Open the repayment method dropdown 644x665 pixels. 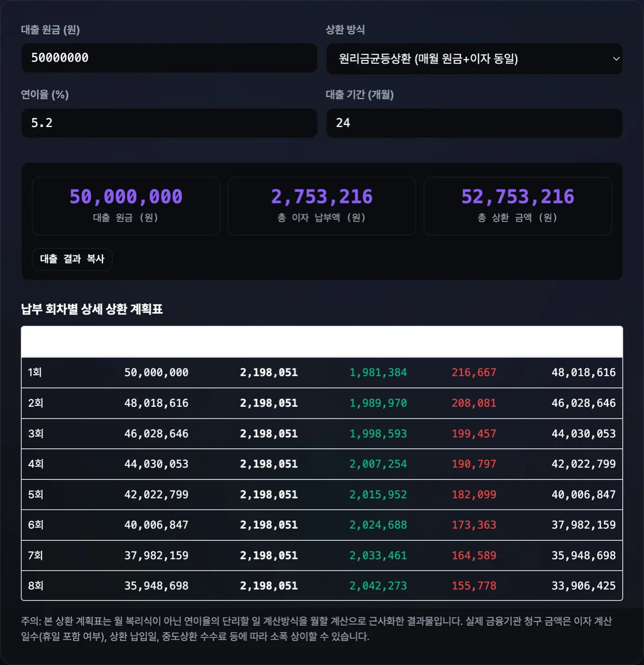point(474,59)
